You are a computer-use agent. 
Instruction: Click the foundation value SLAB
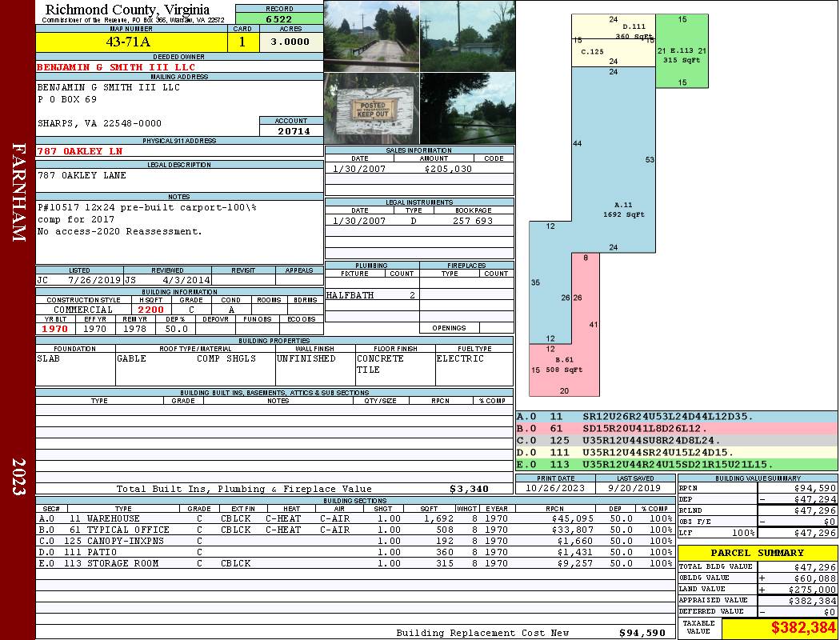point(48,358)
